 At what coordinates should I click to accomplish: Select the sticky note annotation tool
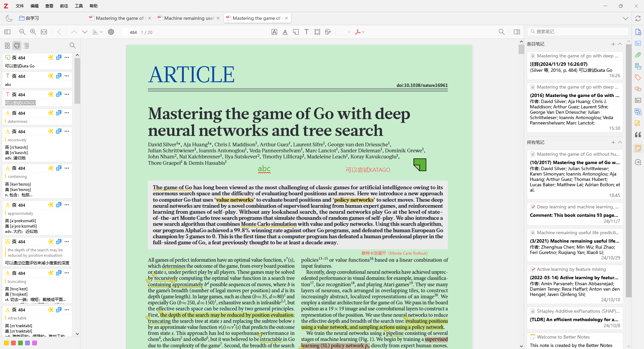tap(296, 32)
